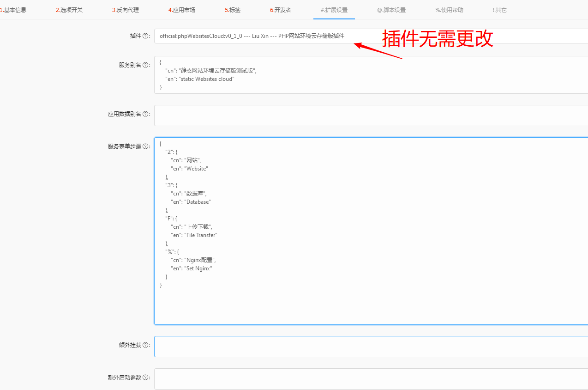
Task: Click help icon beside 额外启动参数 label
Action: point(145,378)
